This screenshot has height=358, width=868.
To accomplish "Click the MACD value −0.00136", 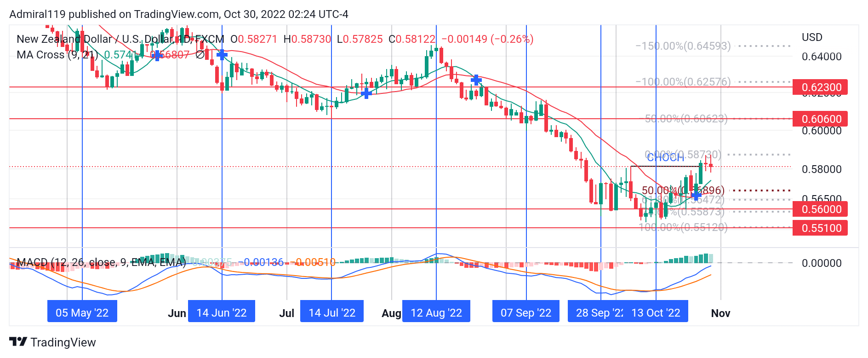I will pos(261,262).
